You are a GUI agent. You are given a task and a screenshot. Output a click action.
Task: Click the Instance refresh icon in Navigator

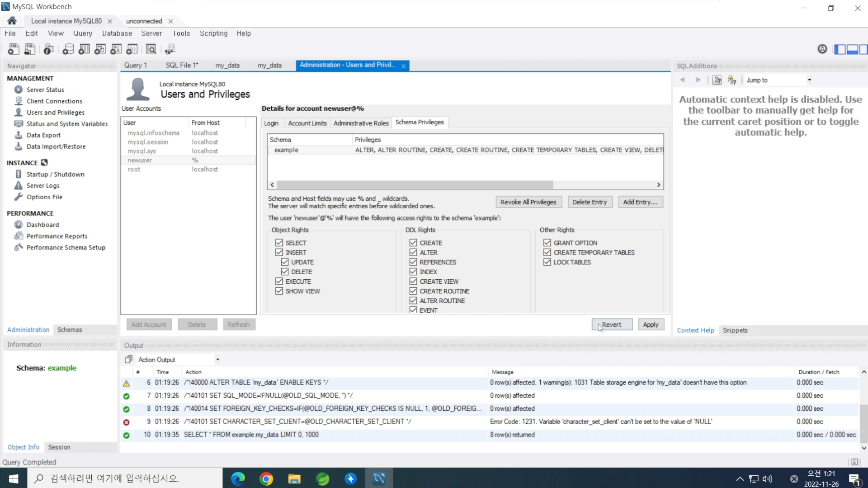(x=44, y=163)
